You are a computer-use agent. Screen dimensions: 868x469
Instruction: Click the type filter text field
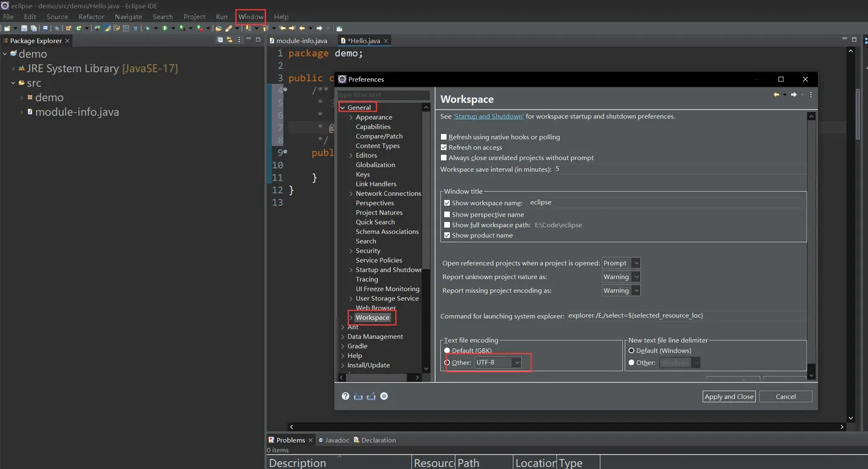coord(383,95)
